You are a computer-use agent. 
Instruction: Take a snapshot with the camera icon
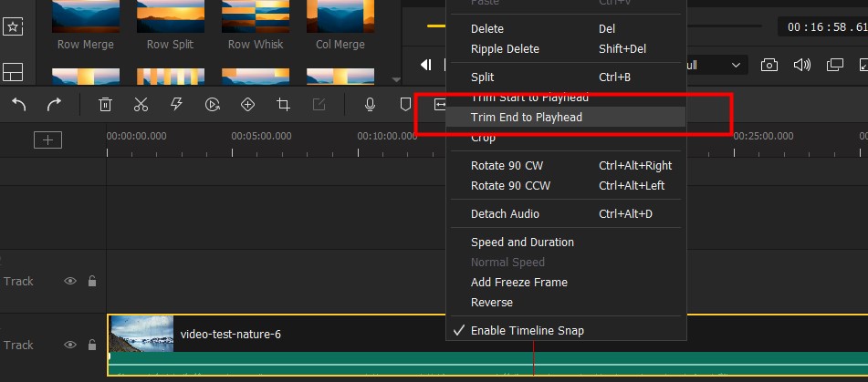click(x=769, y=65)
